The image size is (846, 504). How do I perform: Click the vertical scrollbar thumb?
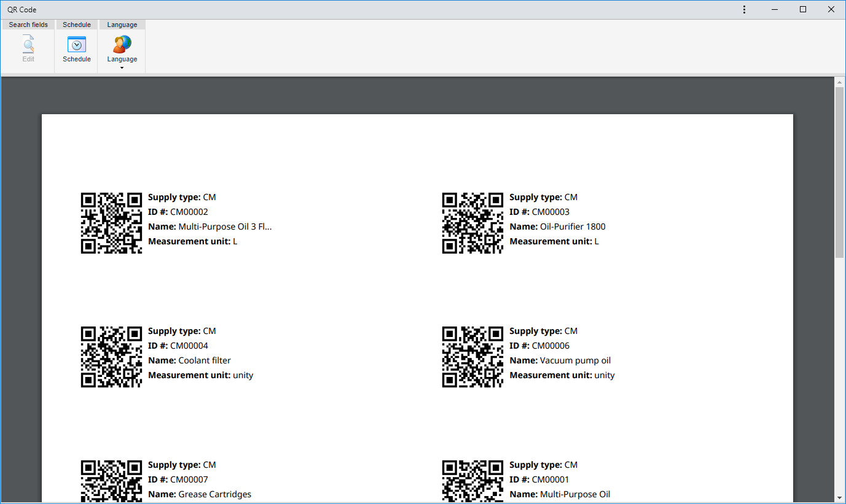pyautogui.click(x=839, y=172)
